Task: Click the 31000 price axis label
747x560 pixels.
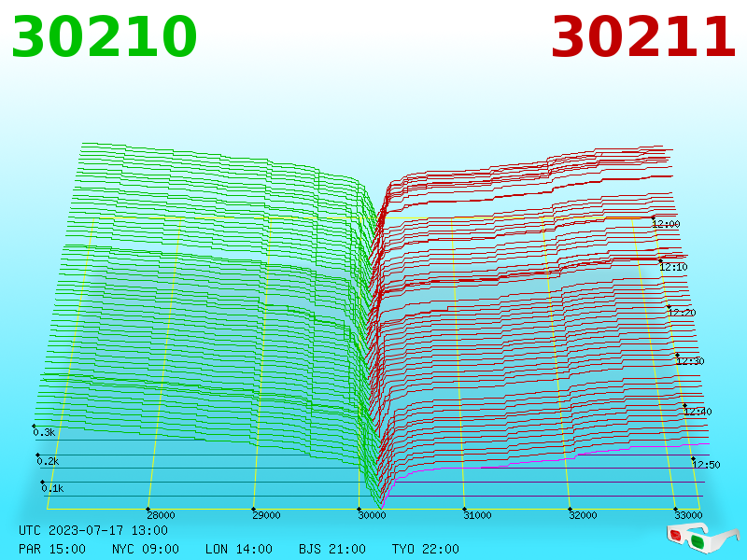Action: tap(477, 515)
